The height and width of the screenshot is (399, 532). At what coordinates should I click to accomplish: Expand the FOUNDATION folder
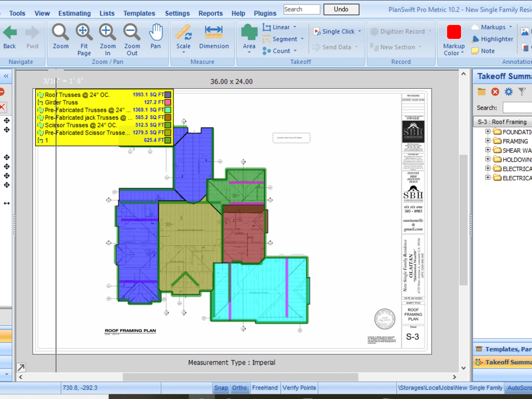(x=488, y=131)
